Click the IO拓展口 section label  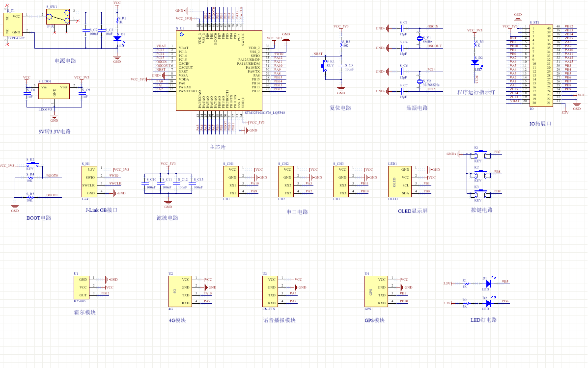[x=540, y=124]
